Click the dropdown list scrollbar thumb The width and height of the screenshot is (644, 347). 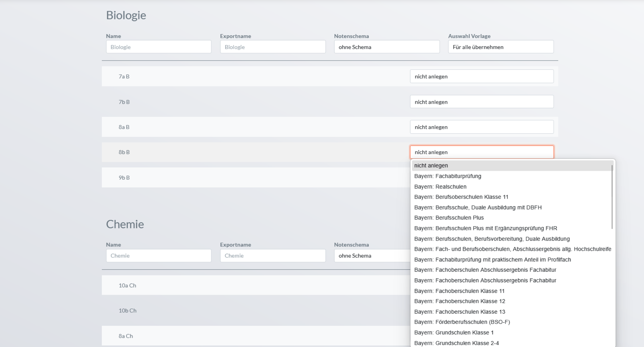pyautogui.click(x=612, y=197)
